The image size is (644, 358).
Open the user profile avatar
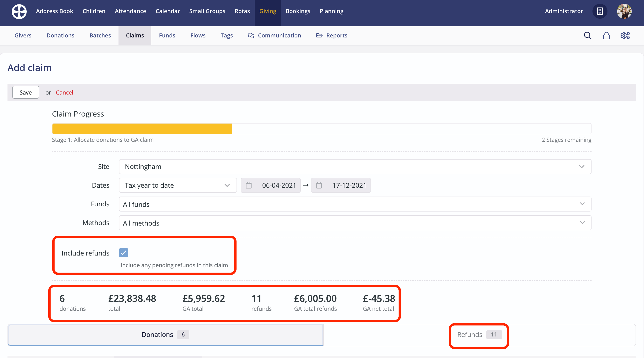[624, 11]
